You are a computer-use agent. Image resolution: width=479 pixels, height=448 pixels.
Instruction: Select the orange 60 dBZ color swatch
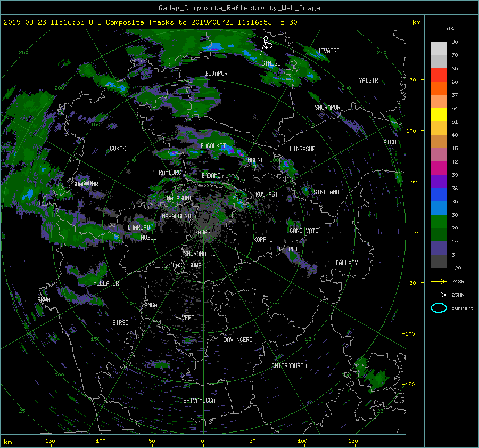coord(439,88)
